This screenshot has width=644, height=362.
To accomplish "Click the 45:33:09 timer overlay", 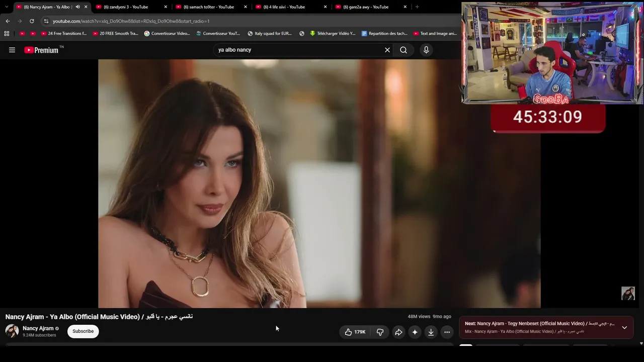I will 548,118.
